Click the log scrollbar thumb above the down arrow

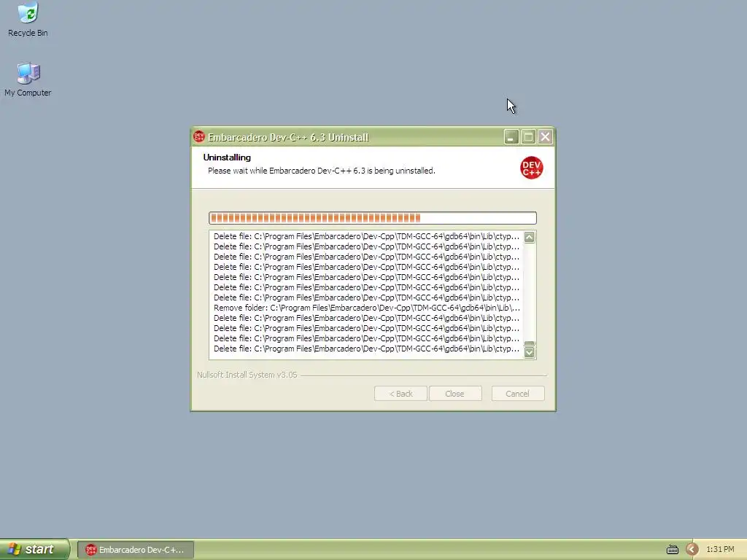[530, 344]
